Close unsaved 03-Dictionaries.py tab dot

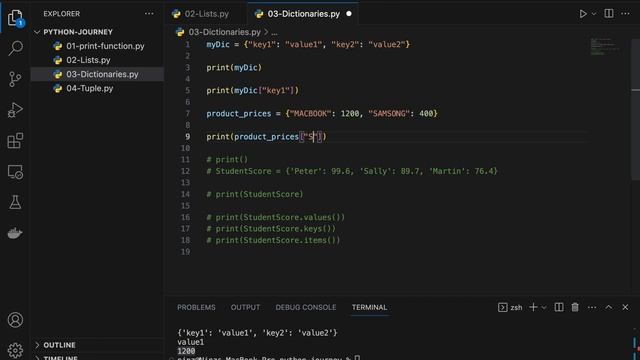click(349, 13)
